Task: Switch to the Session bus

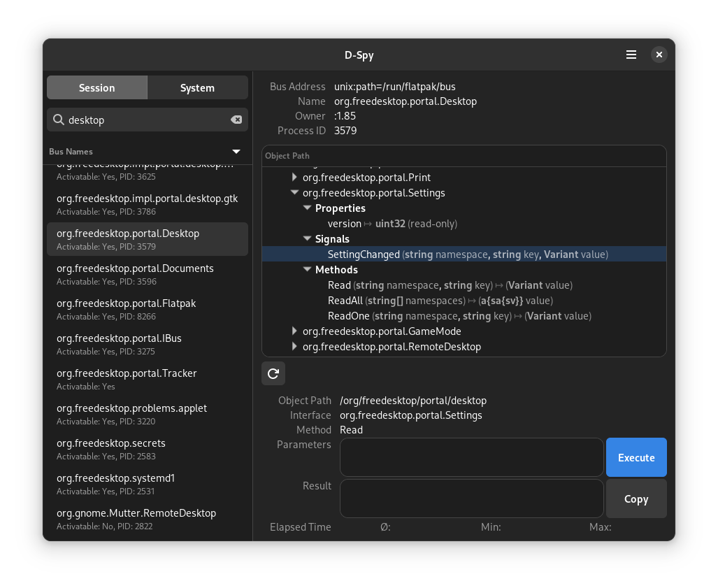Action: (x=97, y=88)
